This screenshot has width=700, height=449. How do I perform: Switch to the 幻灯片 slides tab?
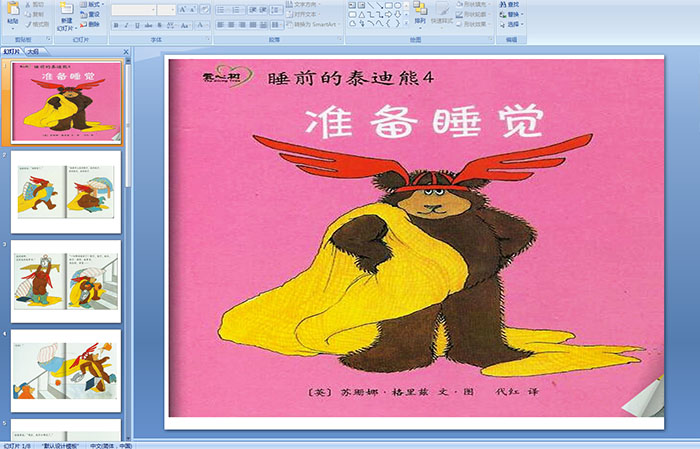tap(12, 51)
